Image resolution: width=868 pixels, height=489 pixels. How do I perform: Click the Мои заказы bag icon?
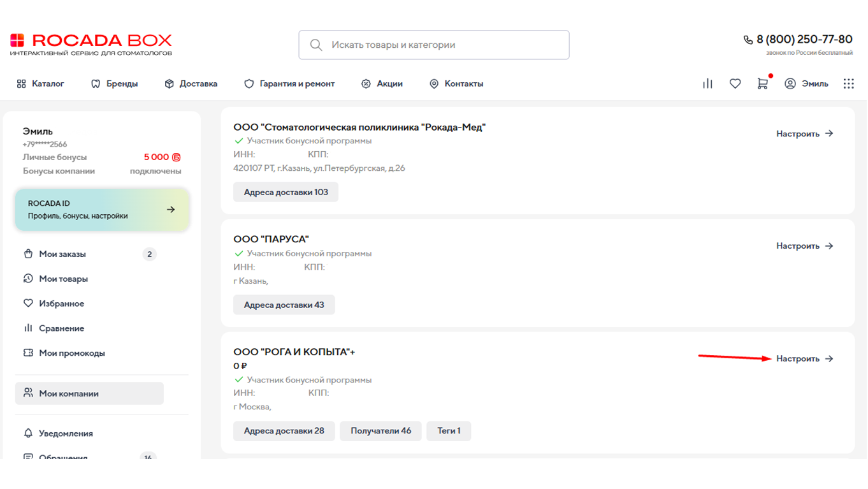[x=28, y=254]
